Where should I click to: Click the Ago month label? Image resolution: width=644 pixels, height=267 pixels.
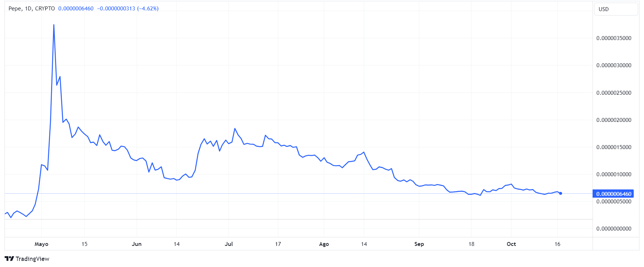click(324, 244)
